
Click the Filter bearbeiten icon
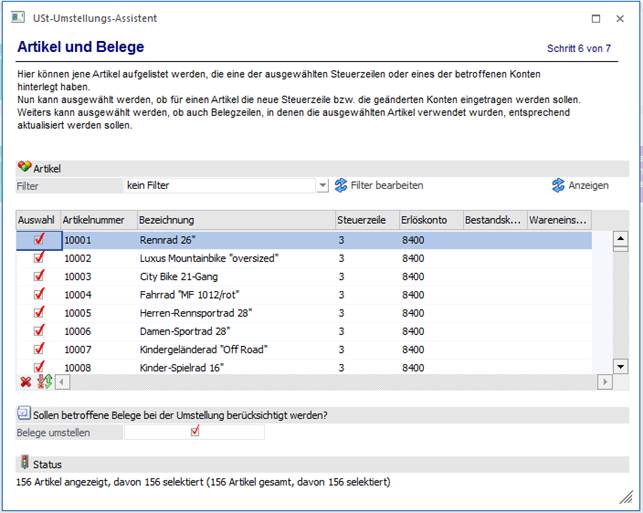[x=341, y=185]
